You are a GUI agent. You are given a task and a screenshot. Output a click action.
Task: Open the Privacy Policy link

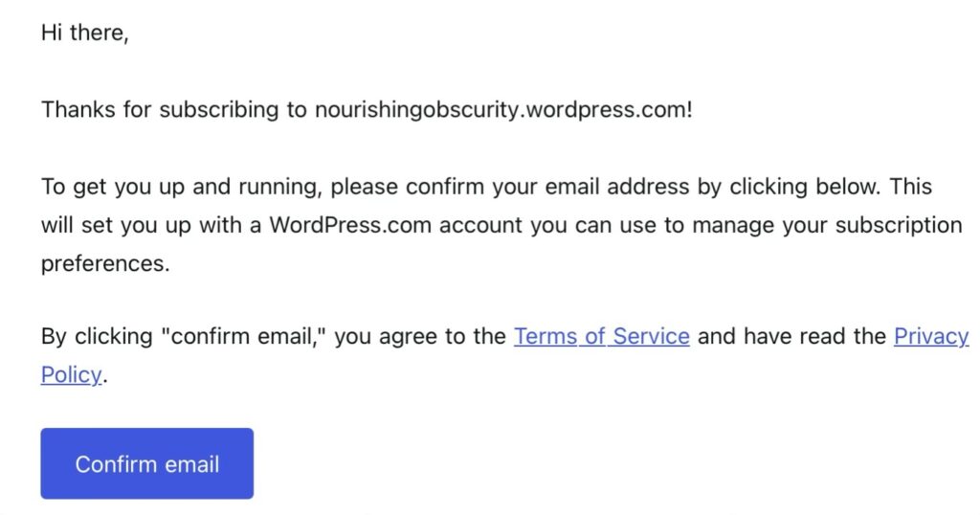pos(930,337)
